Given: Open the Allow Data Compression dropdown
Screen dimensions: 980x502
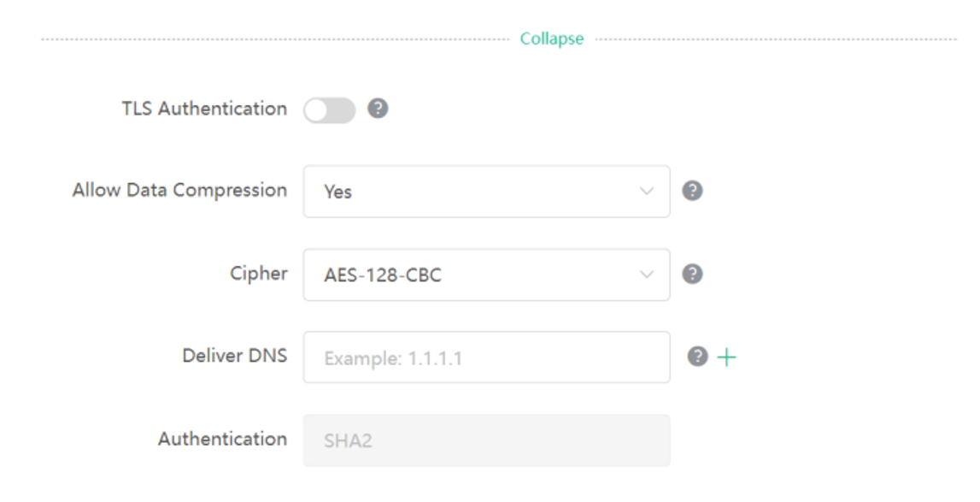Looking at the screenshot, I should [x=486, y=192].
